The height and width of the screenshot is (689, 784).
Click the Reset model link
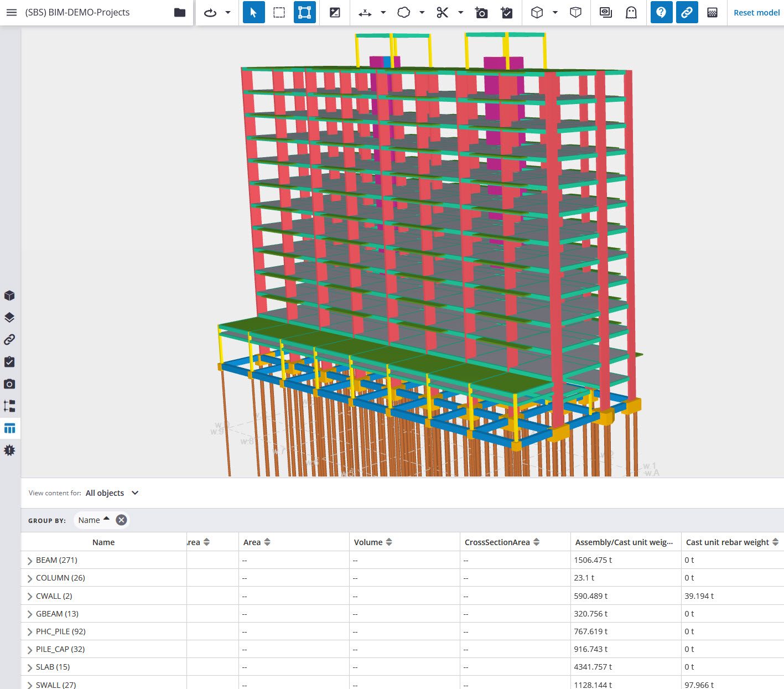coord(756,12)
